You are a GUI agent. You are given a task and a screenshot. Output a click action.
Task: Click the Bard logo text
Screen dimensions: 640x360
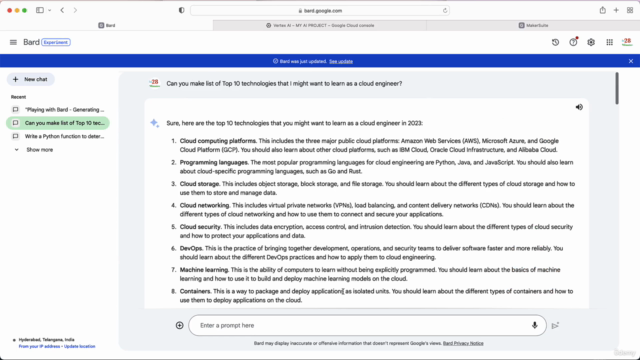(x=31, y=42)
